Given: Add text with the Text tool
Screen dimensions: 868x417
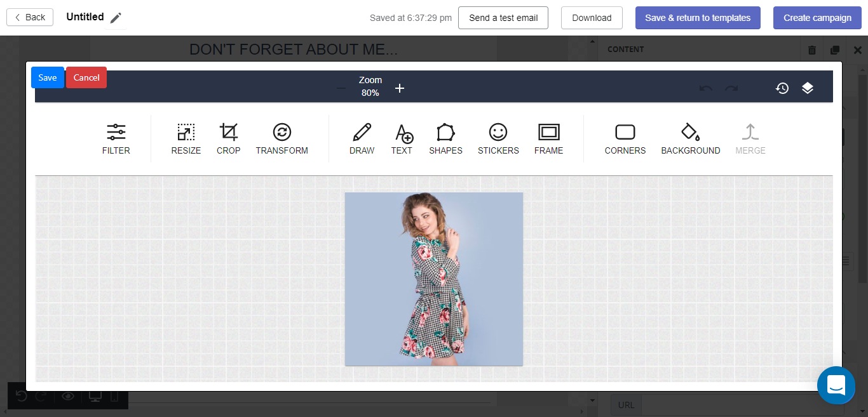Looking at the screenshot, I should [x=402, y=139].
